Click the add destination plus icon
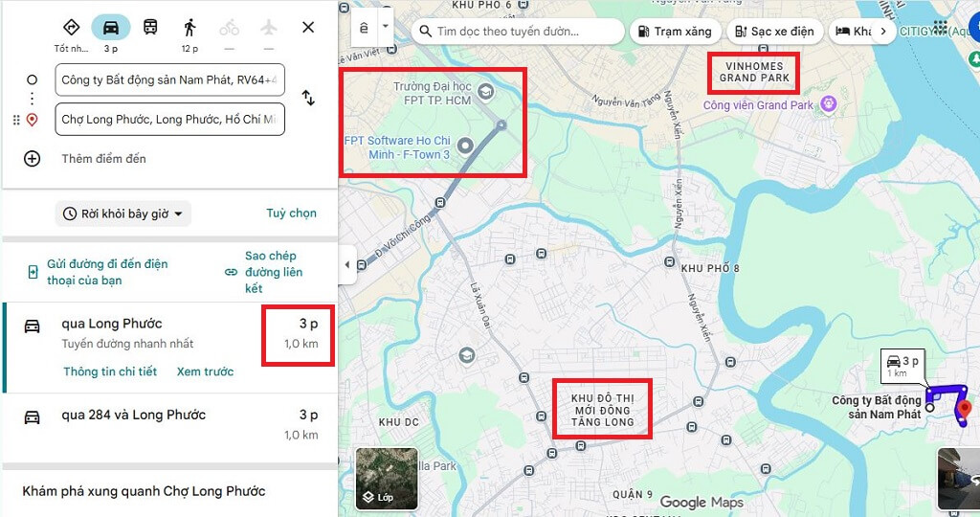This screenshot has width=980, height=517. coord(32,158)
